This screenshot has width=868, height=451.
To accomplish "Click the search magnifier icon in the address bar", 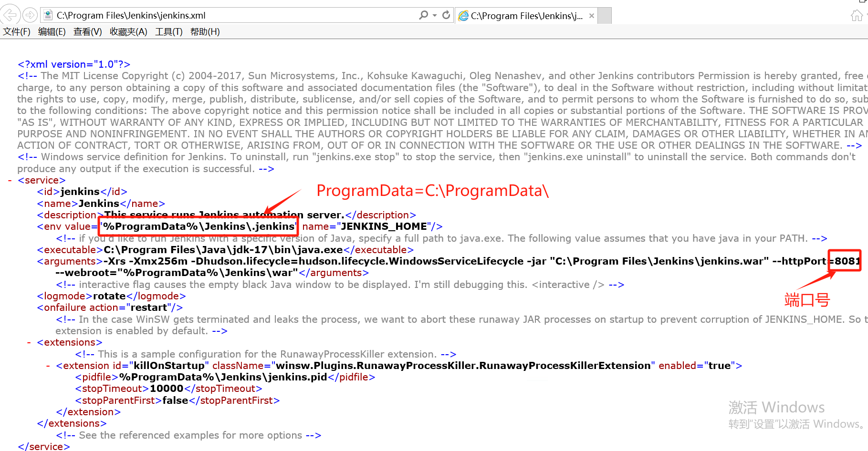I will pos(423,15).
